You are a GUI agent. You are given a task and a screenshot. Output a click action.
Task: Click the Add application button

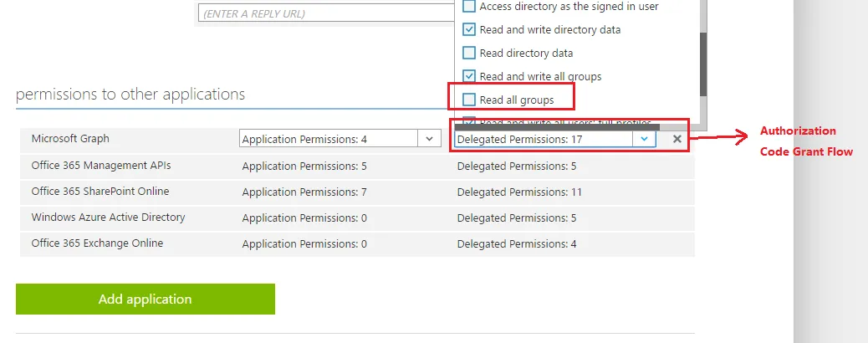(x=145, y=299)
